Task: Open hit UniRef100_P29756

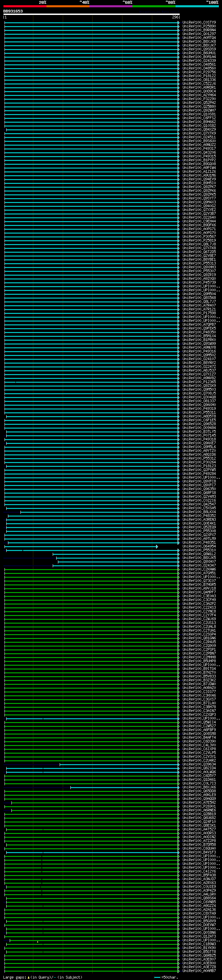Action: (199, 72)
